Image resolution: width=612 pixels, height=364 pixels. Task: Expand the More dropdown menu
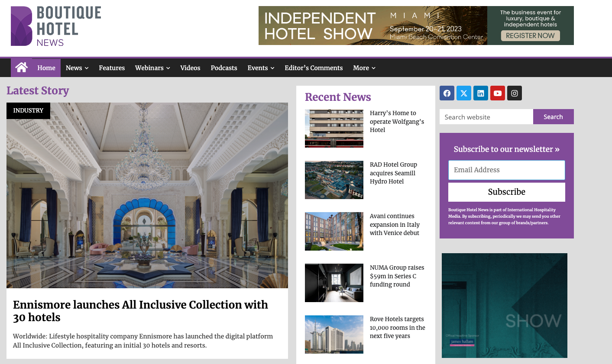click(364, 68)
